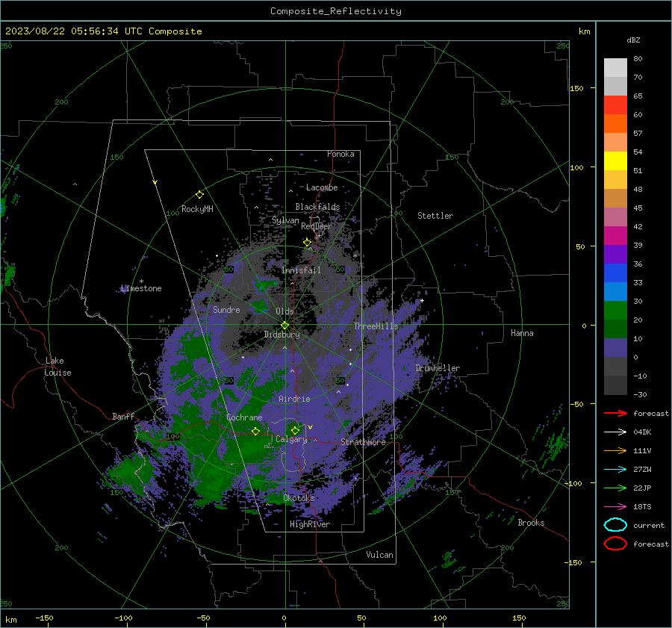This screenshot has width=672, height=628.
Task: Click the magenta 18TS arrow icon
Action: [615, 507]
